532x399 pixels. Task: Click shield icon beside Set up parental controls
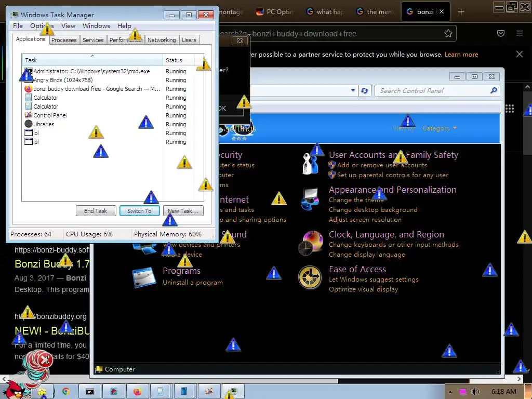[x=332, y=175]
